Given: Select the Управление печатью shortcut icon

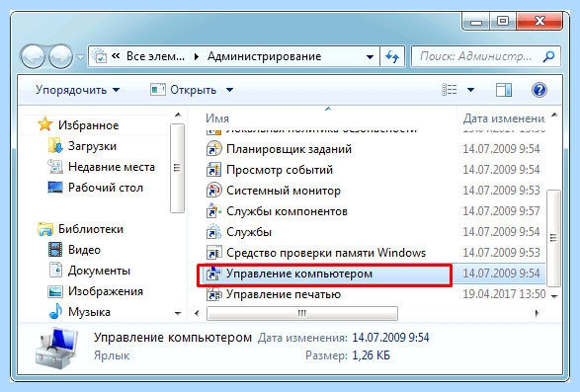Looking at the screenshot, I should coord(213,294).
